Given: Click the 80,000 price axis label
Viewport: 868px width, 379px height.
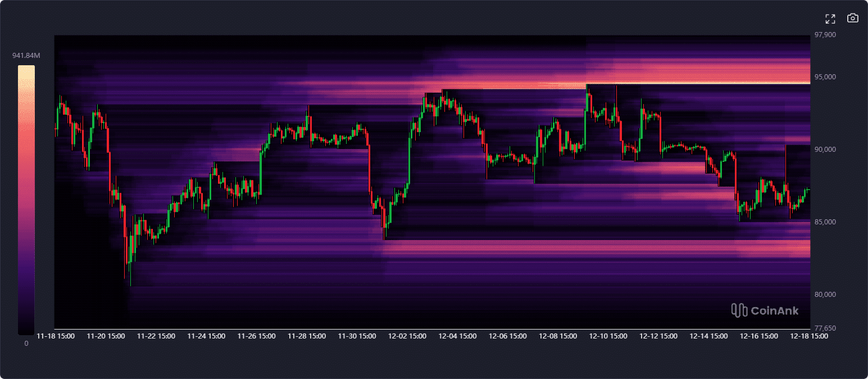Looking at the screenshot, I should [x=825, y=294].
